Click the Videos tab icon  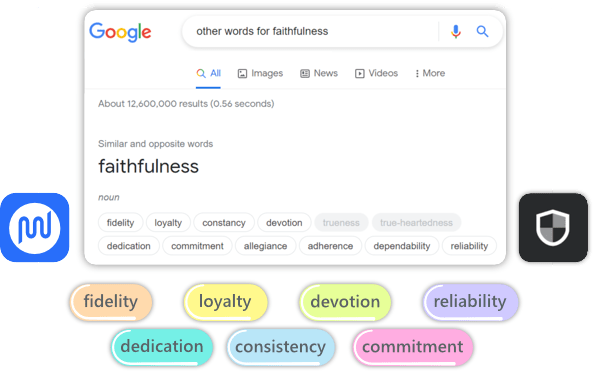(x=360, y=73)
